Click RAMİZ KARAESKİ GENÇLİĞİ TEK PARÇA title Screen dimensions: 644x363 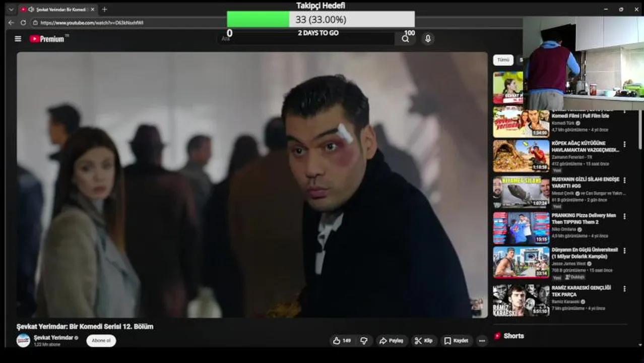[581, 291]
